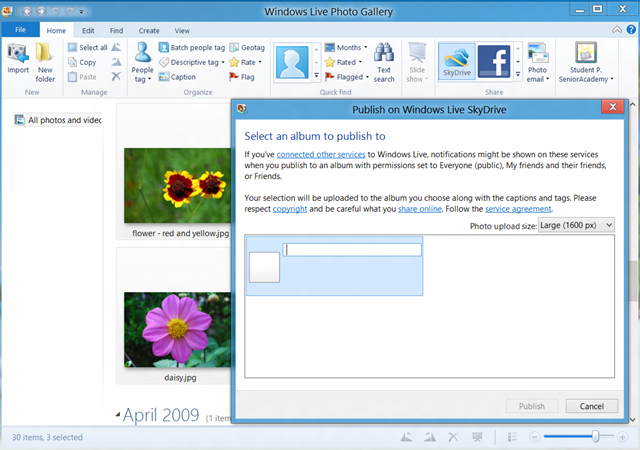Image resolution: width=640 pixels, height=450 pixels.
Task: Click the Import photos icon
Action: point(18,58)
